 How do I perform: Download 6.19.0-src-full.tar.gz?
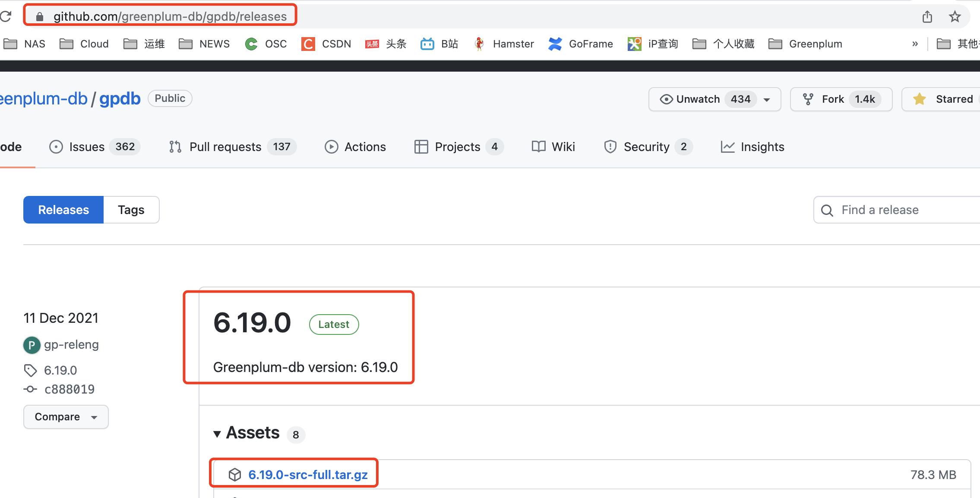(x=308, y=474)
